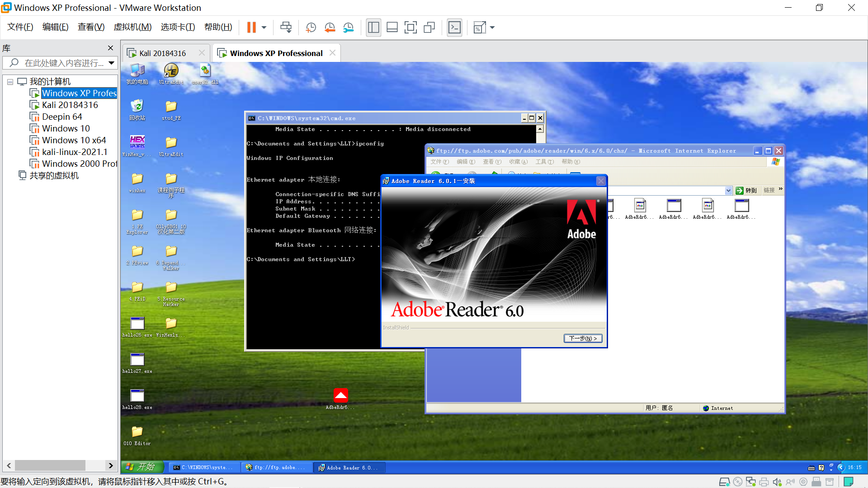Toggle the library sidebar panel
868x488 pixels.
tap(373, 28)
